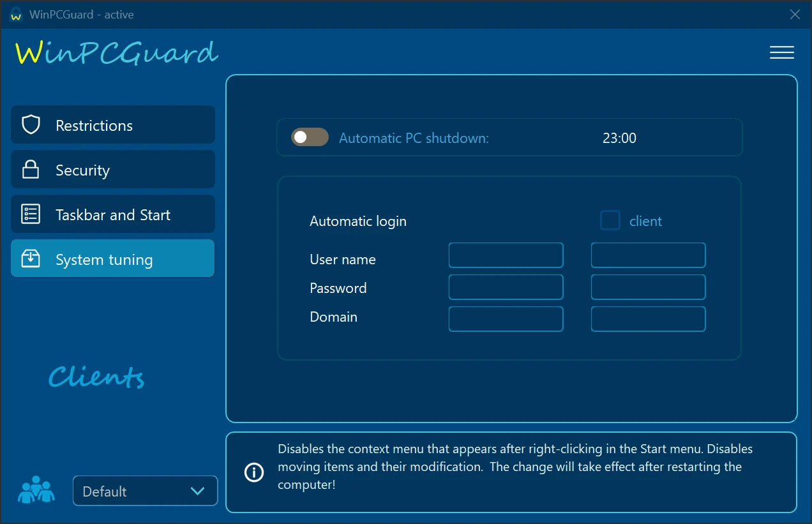The height and width of the screenshot is (524, 812).
Task: Toggle the Automatic PC shutdown switch
Action: coord(310,137)
